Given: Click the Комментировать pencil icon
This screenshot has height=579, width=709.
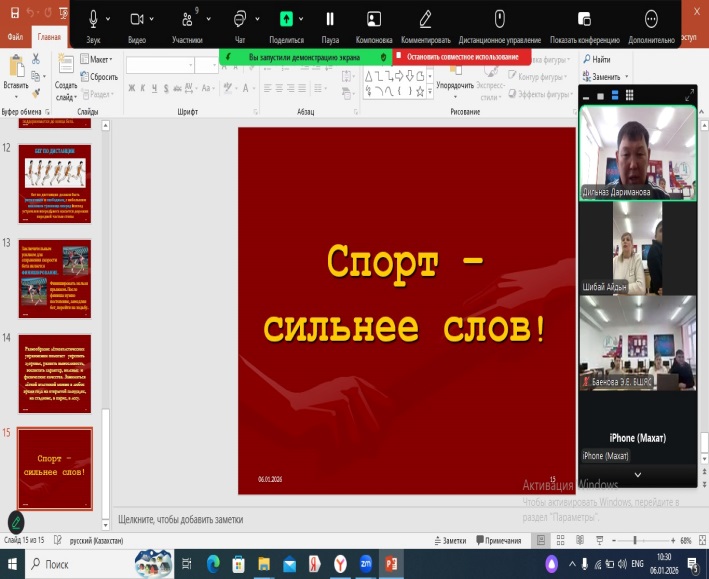Looking at the screenshot, I should (x=426, y=20).
